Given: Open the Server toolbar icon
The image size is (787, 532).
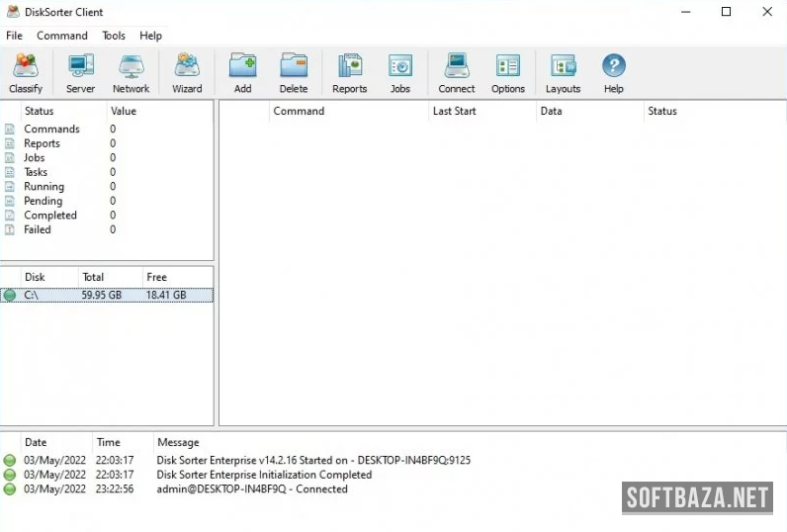Looking at the screenshot, I should click(x=80, y=73).
